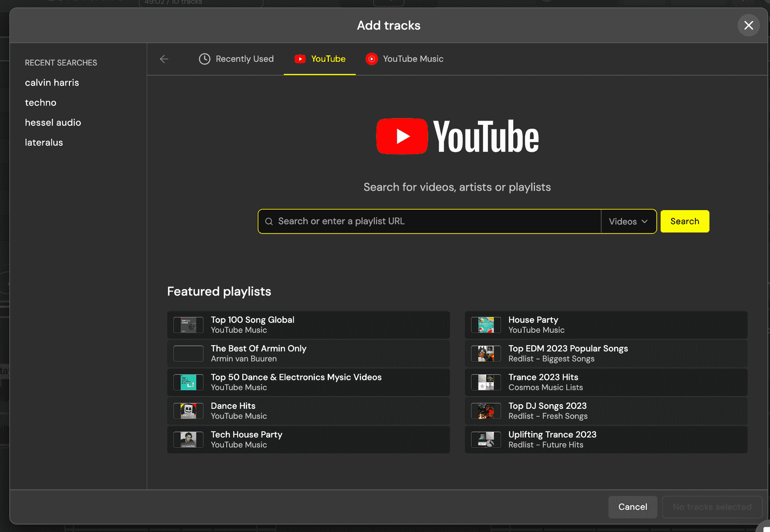Cancel adding tracks
Image resolution: width=770 pixels, height=532 pixels.
tap(632, 507)
